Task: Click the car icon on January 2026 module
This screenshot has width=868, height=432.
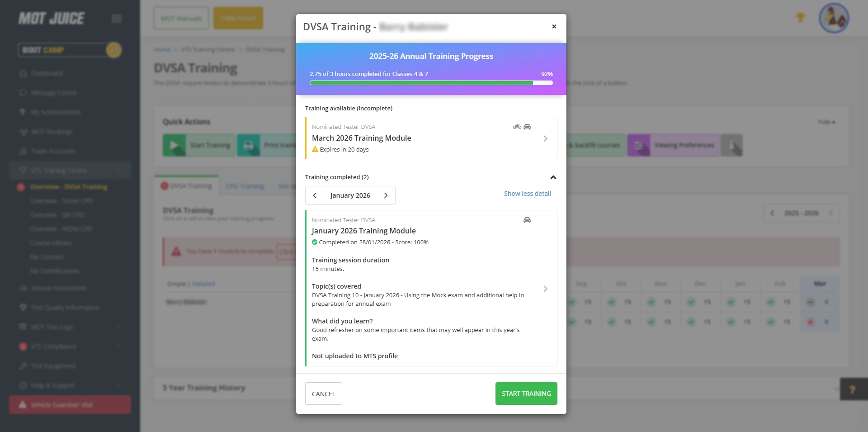Action: 527,220
